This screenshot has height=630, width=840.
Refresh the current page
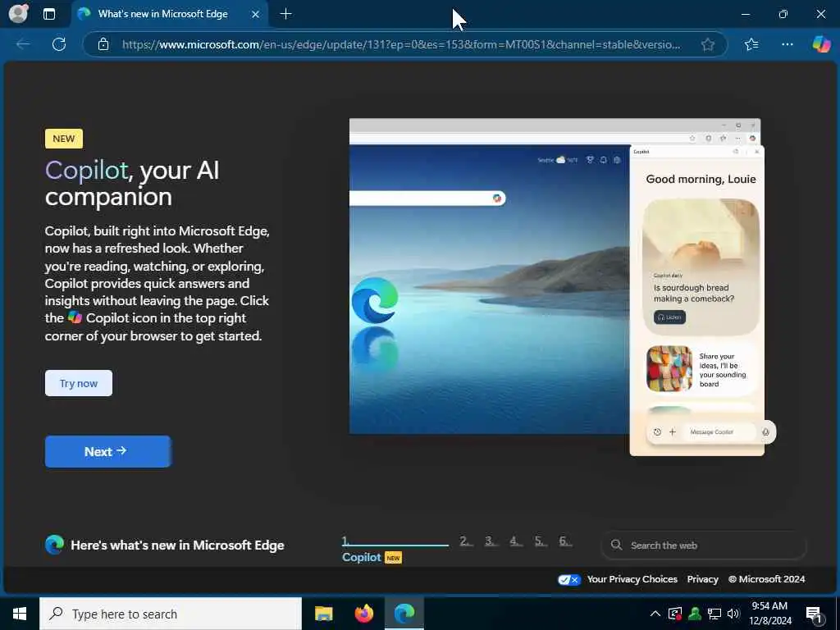pos(59,44)
